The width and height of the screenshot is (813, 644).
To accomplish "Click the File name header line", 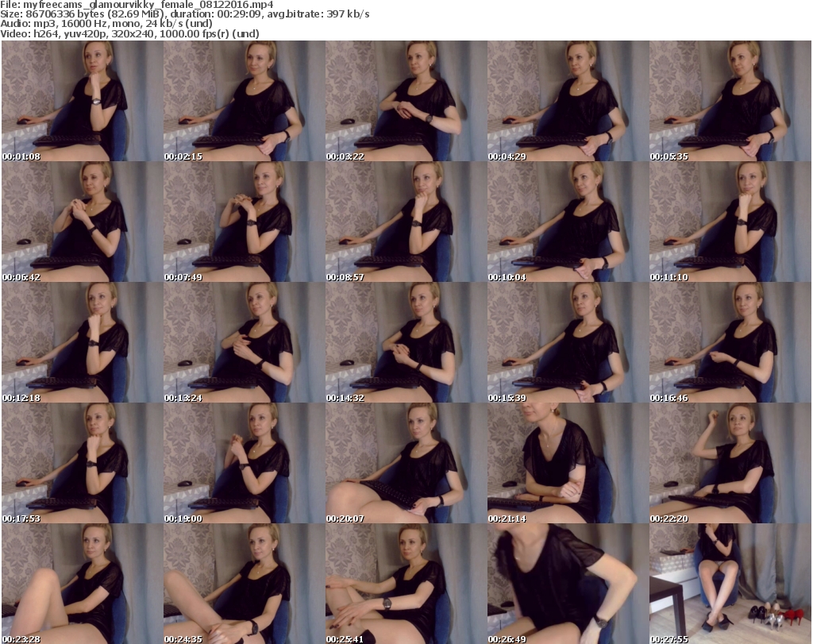I will [x=137, y=5].
